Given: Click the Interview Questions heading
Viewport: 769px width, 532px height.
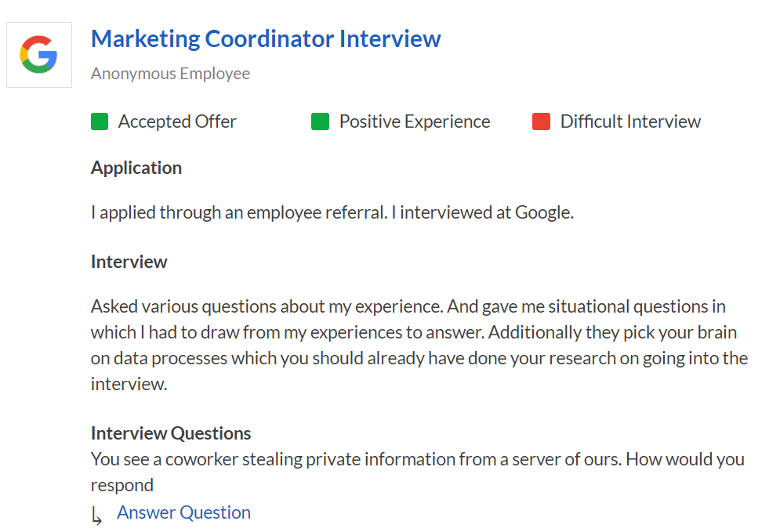Looking at the screenshot, I should point(171,433).
